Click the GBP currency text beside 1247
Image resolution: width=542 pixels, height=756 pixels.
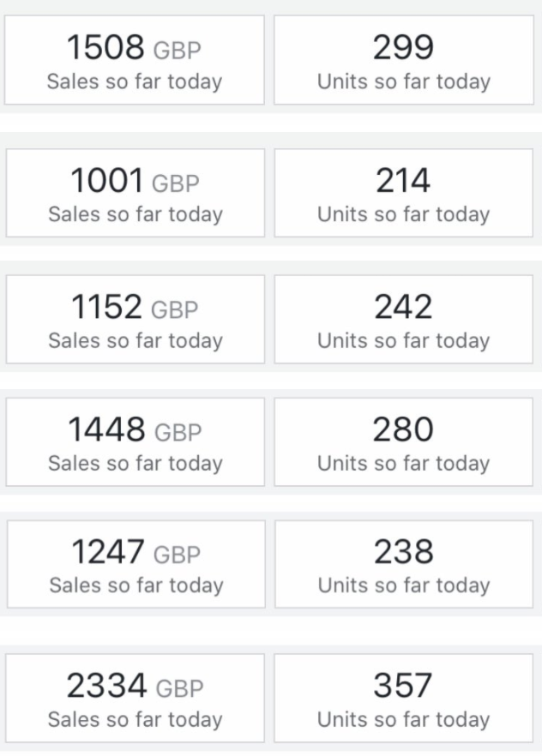(x=177, y=555)
